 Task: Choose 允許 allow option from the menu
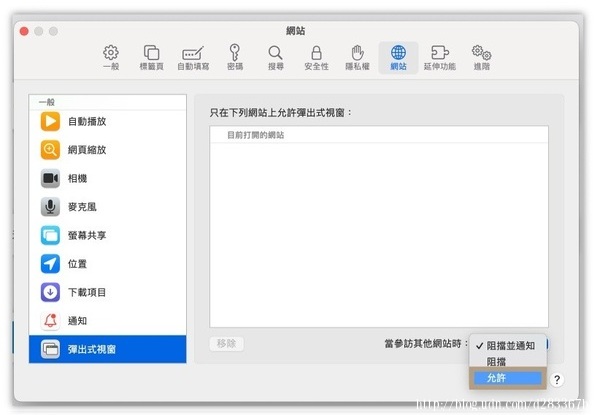(508, 378)
